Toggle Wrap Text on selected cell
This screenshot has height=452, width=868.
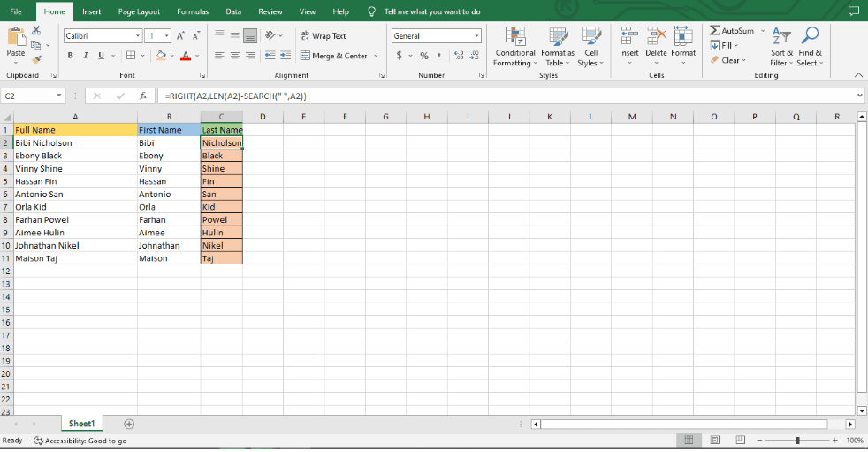[x=324, y=36]
